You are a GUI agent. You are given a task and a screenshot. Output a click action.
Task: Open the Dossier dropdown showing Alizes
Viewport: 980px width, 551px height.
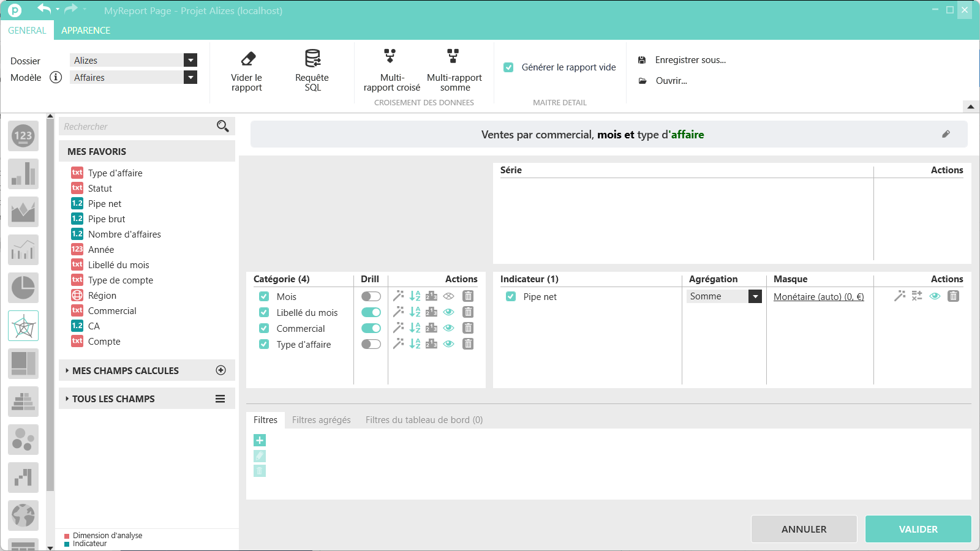coord(190,60)
